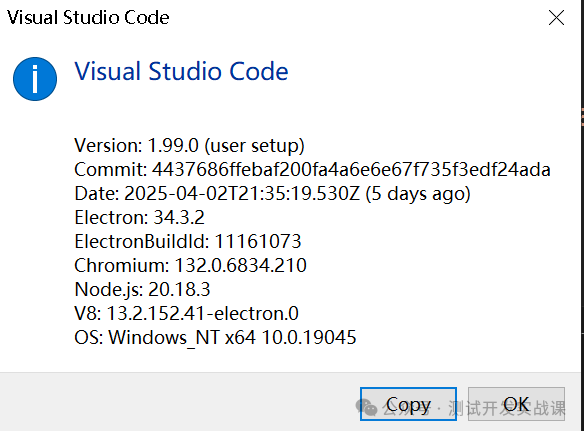Click the Electron 34.3.2 line
584x431 pixels.
pos(140,218)
